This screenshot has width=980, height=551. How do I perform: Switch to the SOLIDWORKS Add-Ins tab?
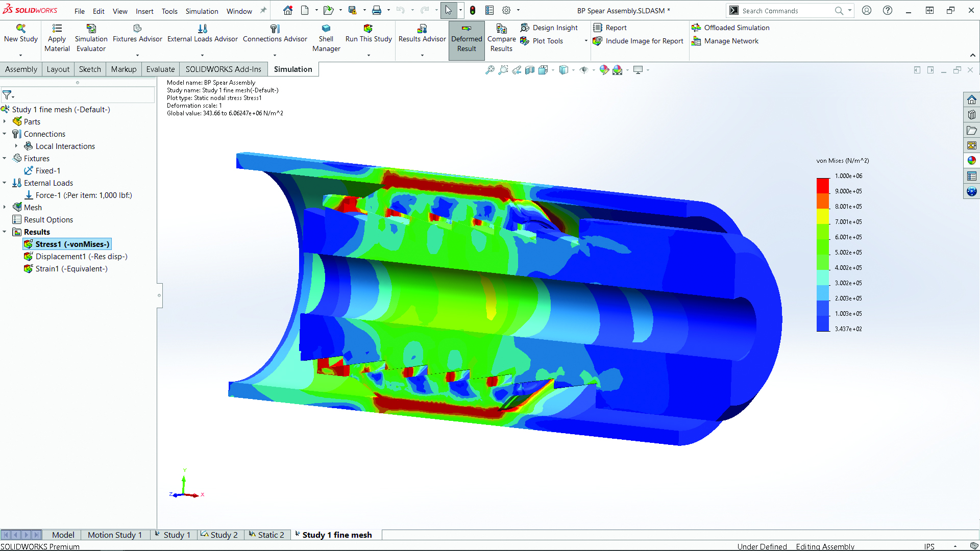(223, 69)
